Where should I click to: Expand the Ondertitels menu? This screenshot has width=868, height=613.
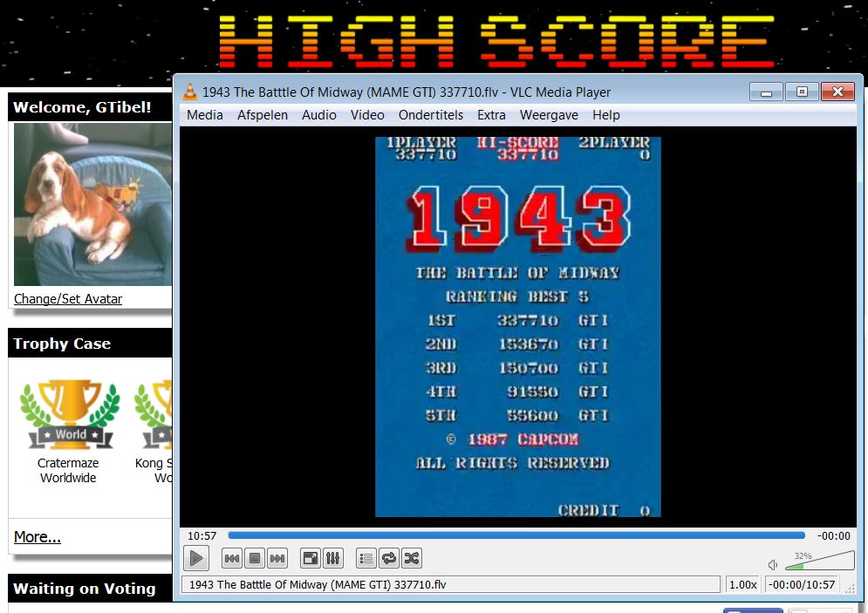[x=431, y=115]
